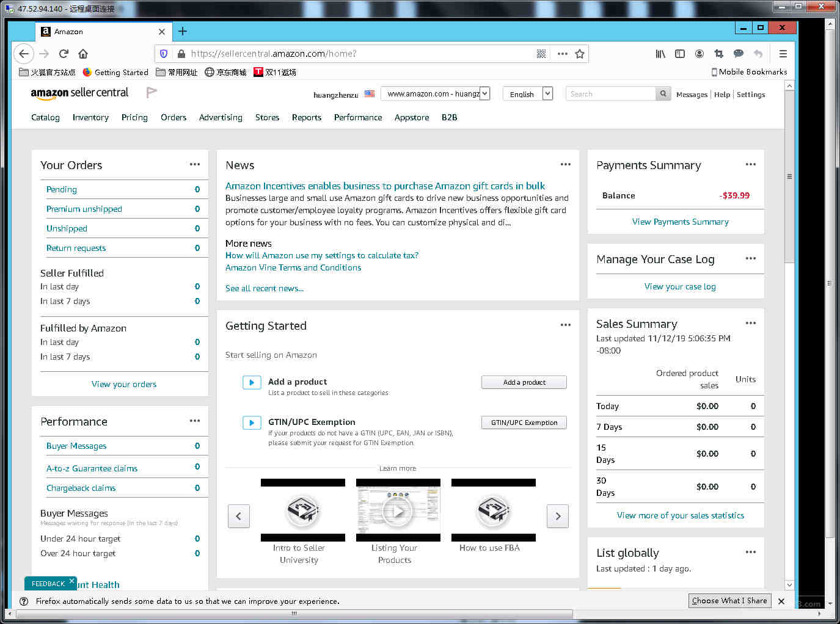Click the screenshot crop icon in toolbar

[719, 54]
